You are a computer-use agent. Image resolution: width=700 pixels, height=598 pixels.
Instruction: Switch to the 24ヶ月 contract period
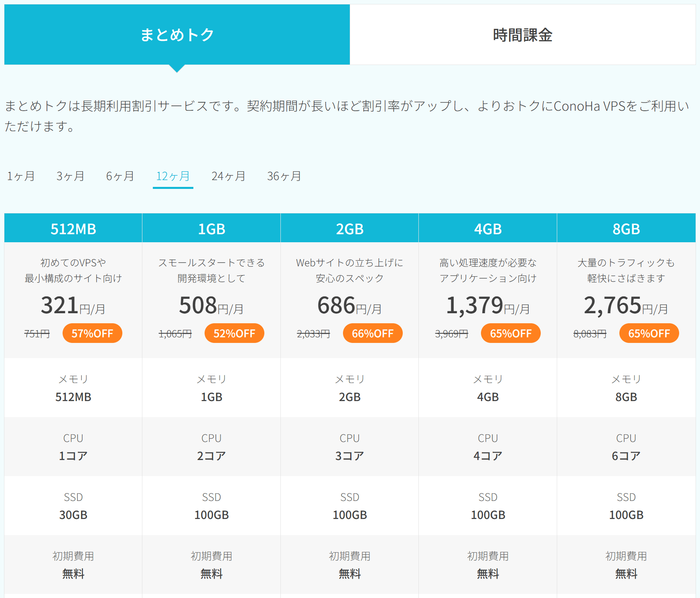pyautogui.click(x=228, y=176)
